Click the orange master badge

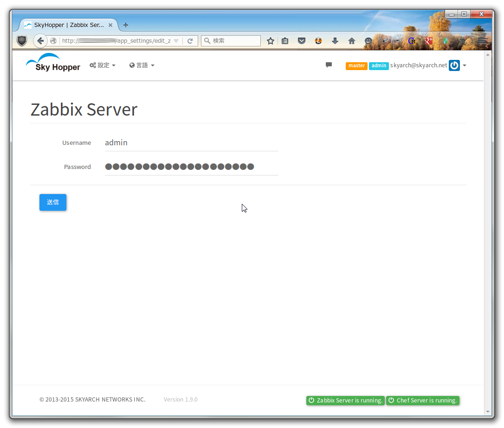coord(356,65)
